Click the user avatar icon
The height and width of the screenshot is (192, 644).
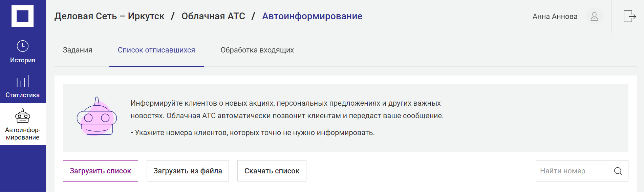[x=594, y=16]
